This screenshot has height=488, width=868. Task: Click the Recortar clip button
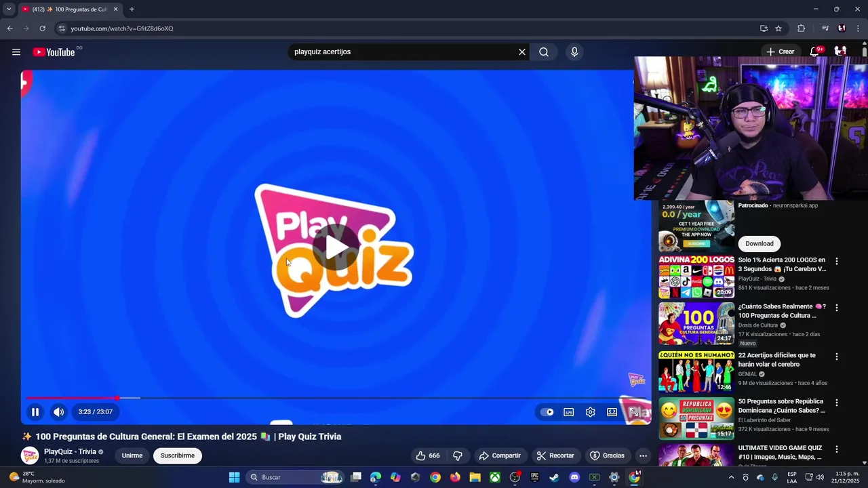(555, 456)
